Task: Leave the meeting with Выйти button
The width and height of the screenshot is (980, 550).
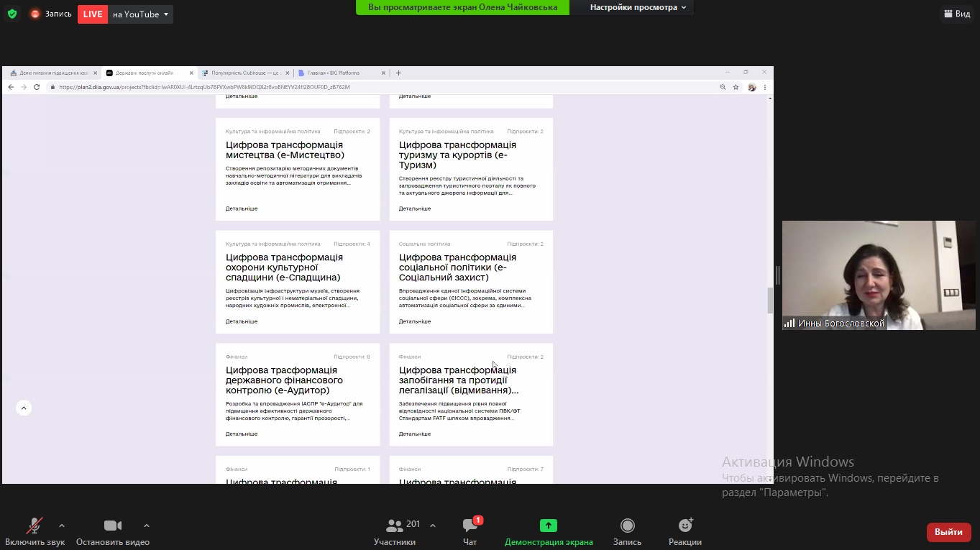Action: [x=948, y=532]
